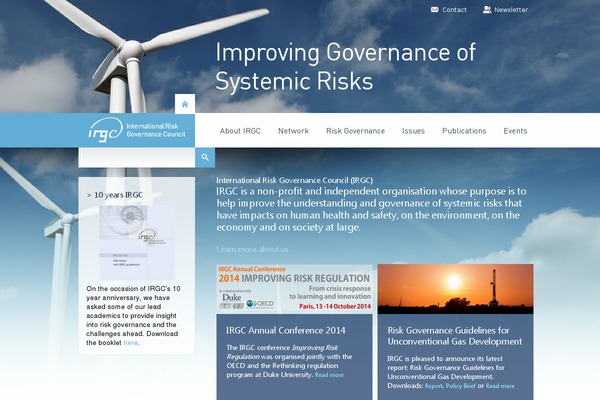Open IRGC Annual Conference 2014 heading
This screenshot has width=600, height=400.
285,330
